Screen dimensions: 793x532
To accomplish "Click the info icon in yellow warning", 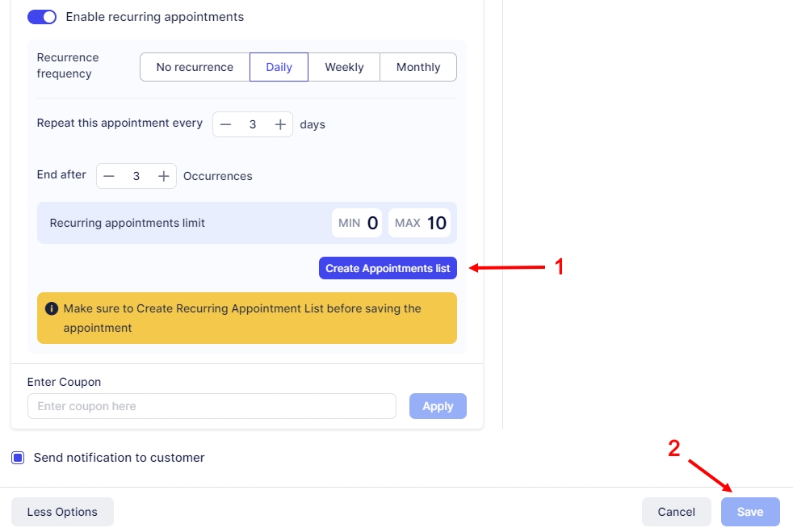I will pyautogui.click(x=52, y=309).
